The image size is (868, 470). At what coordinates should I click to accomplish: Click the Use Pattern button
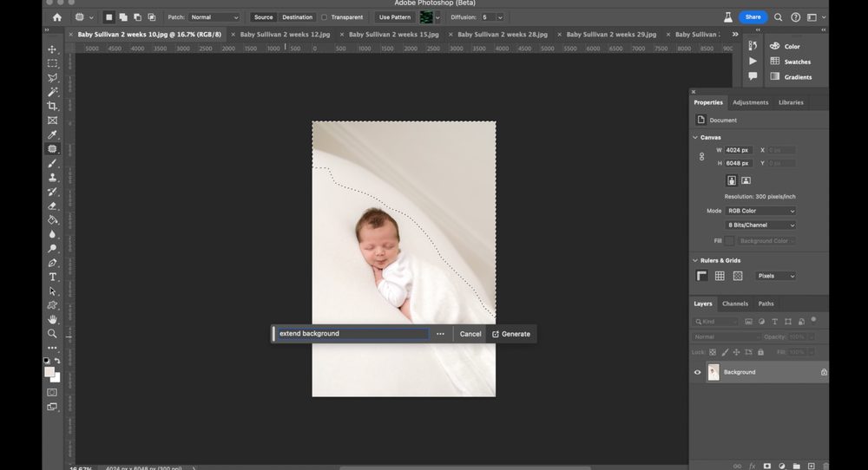click(x=395, y=17)
